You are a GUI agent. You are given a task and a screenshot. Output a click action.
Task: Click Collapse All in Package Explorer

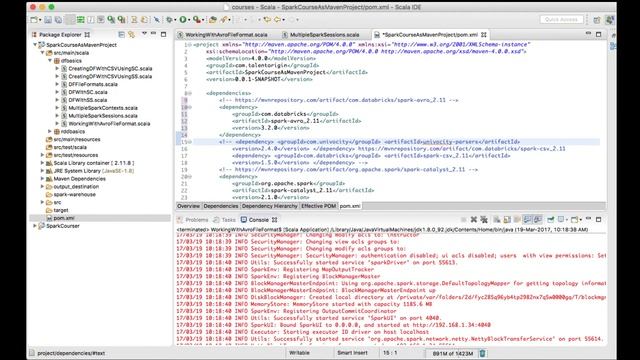121,35
